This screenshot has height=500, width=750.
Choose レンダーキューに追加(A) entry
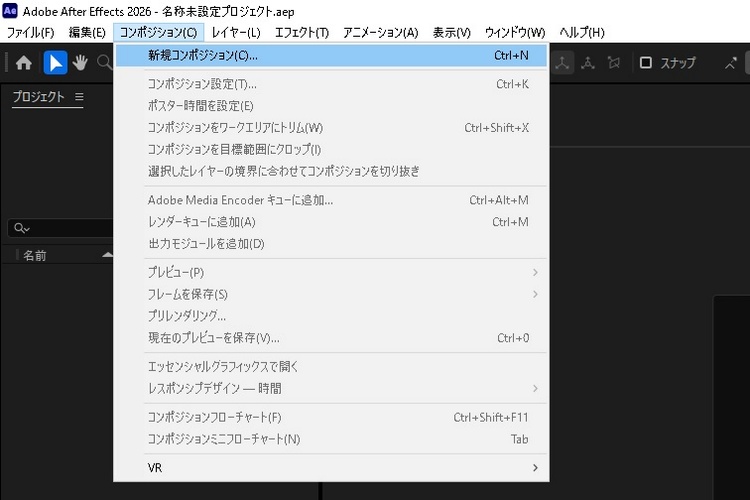point(331,222)
